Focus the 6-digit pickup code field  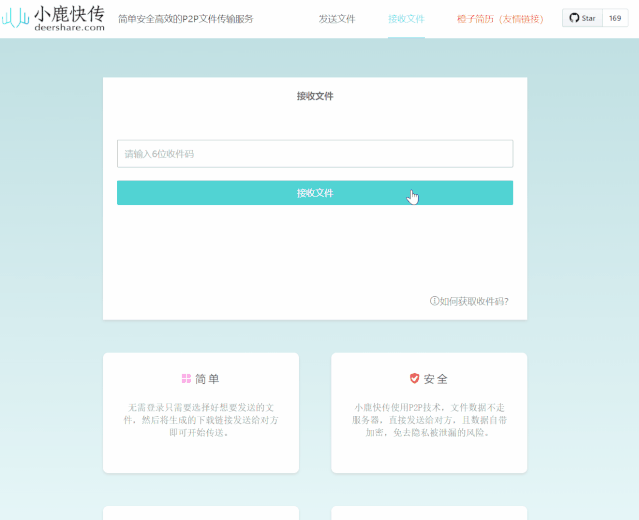pyautogui.click(x=315, y=154)
